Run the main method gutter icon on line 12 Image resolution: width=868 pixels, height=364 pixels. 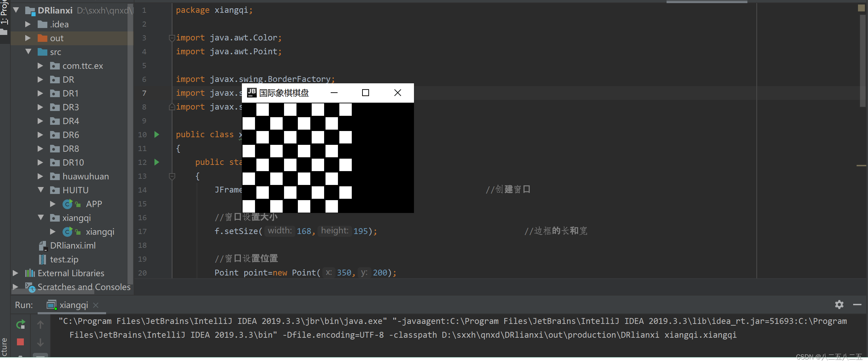pyautogui.click(x=157, y=162)
